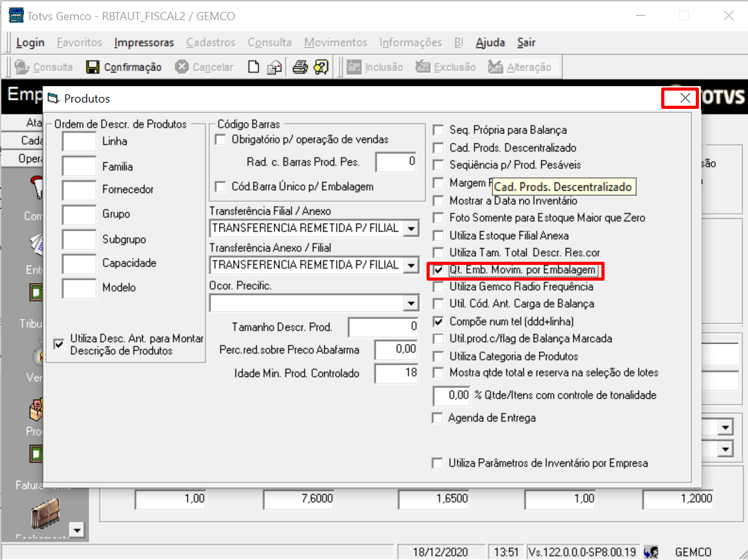
Task: Click the Familia order input field
Action: tap(79, 167)
